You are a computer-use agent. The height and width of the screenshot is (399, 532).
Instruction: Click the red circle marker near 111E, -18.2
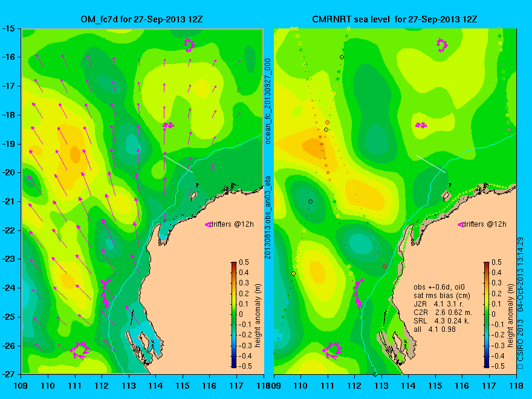click(x=328, y=122)
